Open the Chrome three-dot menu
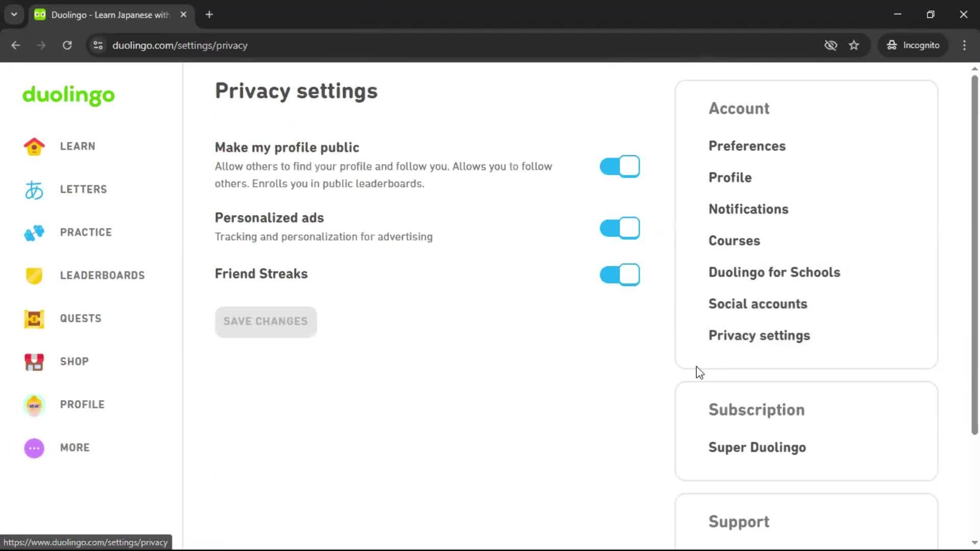The image size is (980, 551). 964,45
